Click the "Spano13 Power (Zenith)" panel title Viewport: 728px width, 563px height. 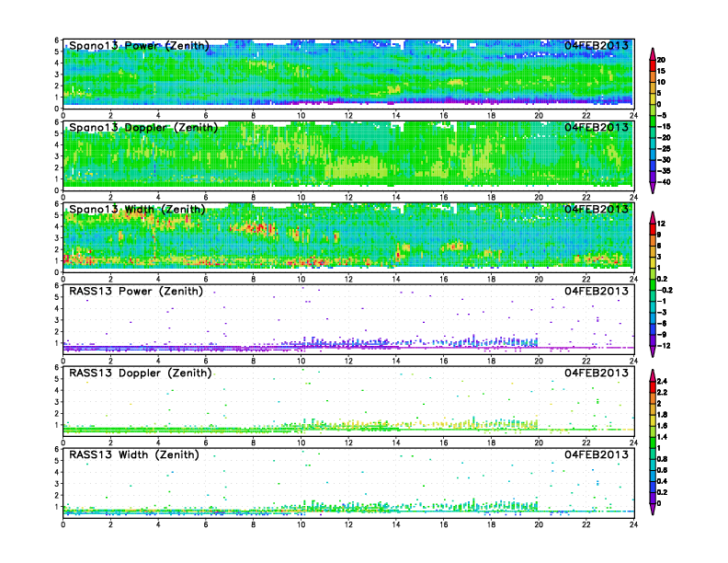point(140,45)
